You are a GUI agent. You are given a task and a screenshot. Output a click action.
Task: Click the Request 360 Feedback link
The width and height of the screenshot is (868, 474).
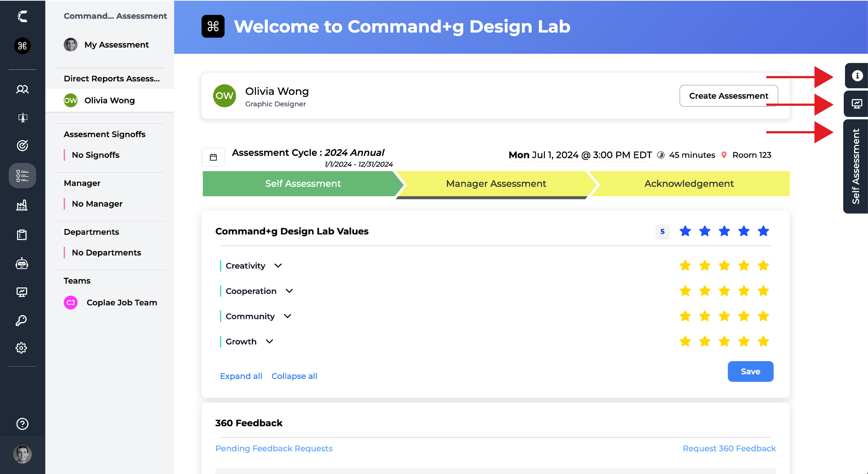(729, 448)
